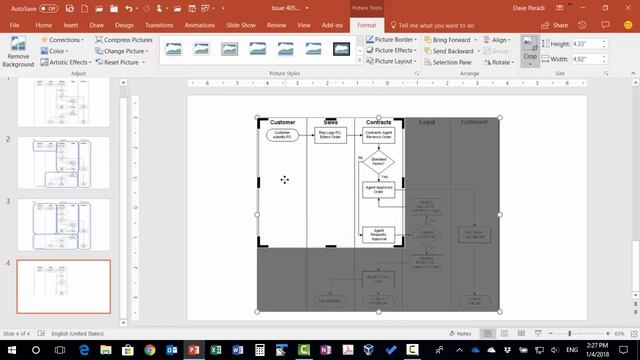Click Send Backward
This screenshot has height=360, width=640.
click(x=449, y=51)
